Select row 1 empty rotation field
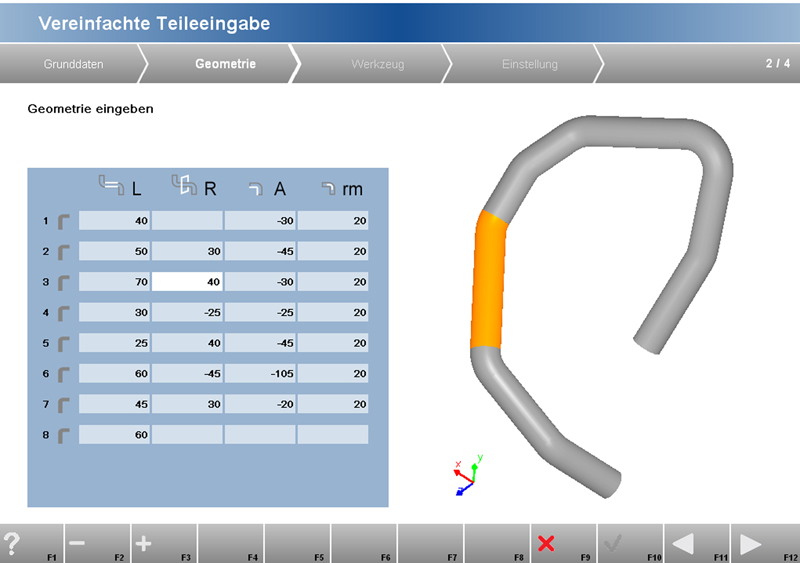The width and height of the screenshot is (800, 563). point(187,221)
